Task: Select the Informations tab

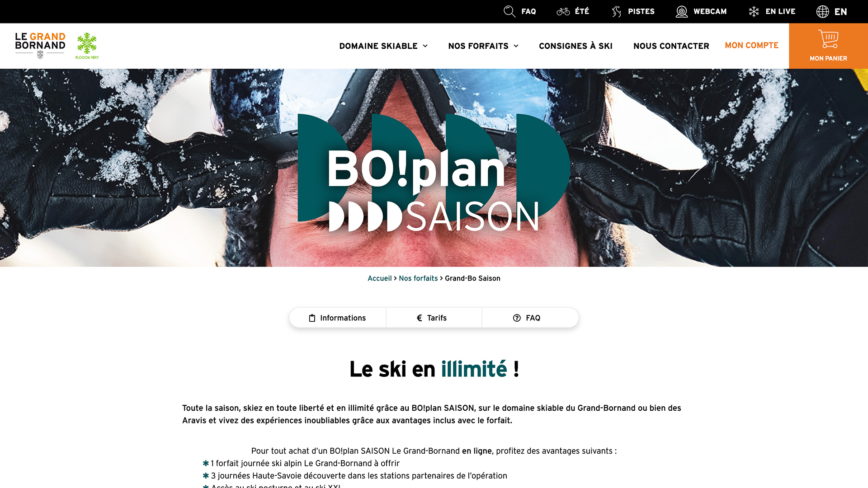Action: tap(338, 318)
